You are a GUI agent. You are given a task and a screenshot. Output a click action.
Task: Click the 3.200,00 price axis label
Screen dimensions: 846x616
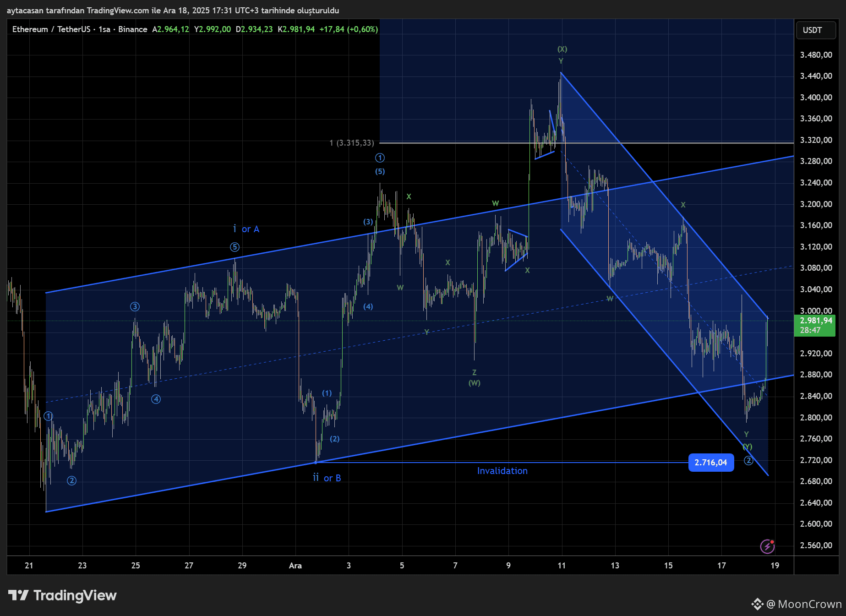click(x=816, y=204)
